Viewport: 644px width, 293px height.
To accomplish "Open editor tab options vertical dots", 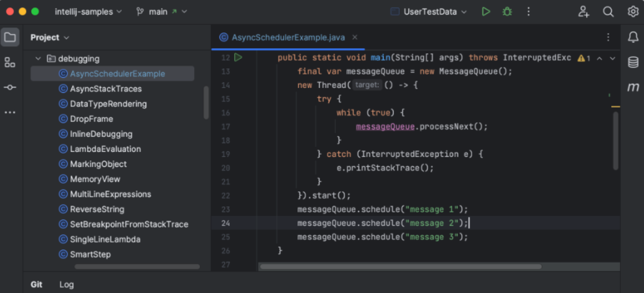I will [x=608, y=37].
